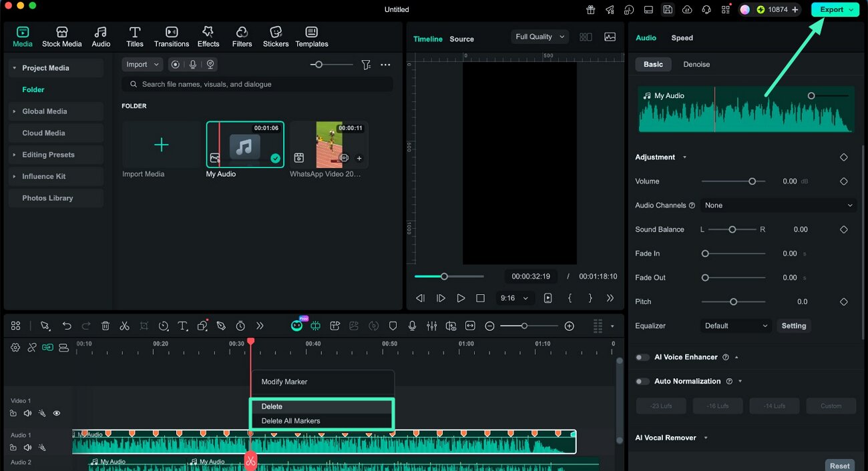Switch to the Source preview tab
868x471 pixels.
pyautogui.click(x=461, y=39)
